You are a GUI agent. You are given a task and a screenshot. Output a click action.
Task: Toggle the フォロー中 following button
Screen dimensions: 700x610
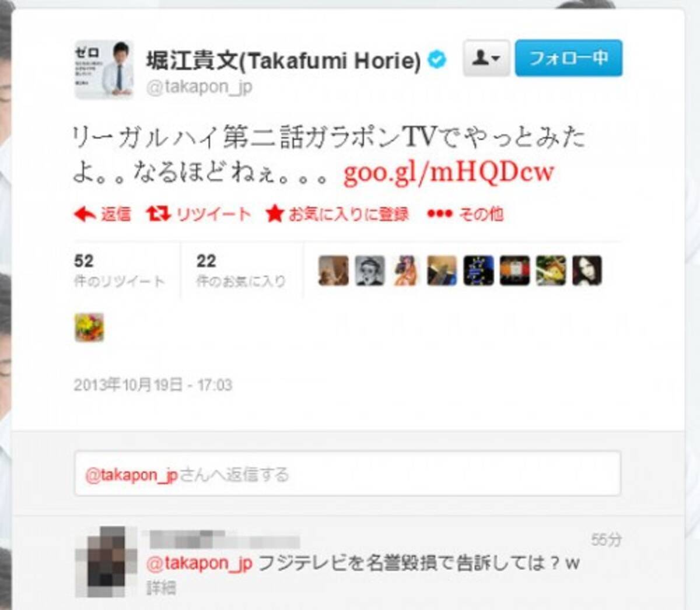(x=568, y=58)
